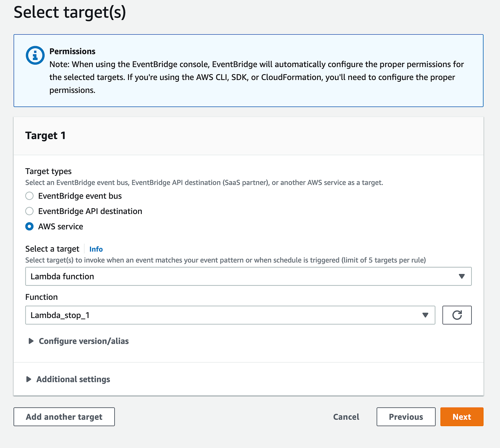Cancel the rule creation
500x448 pixels.
(x=346, y=417)
